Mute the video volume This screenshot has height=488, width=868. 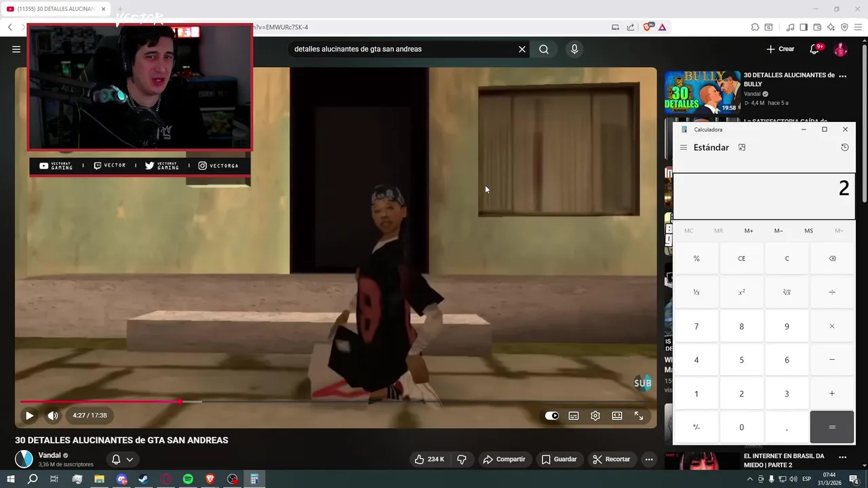point(53,415)
